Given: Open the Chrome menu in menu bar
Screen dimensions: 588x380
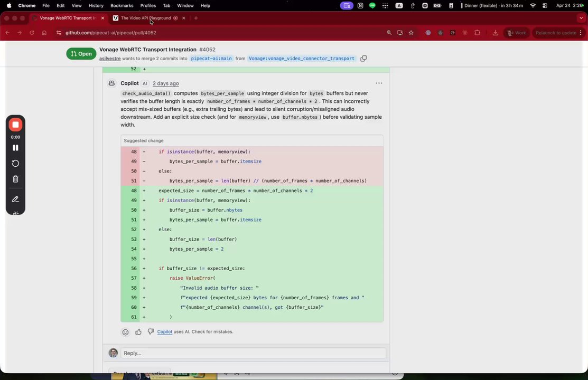Looking at the screenshot, I should pos(26,6).
